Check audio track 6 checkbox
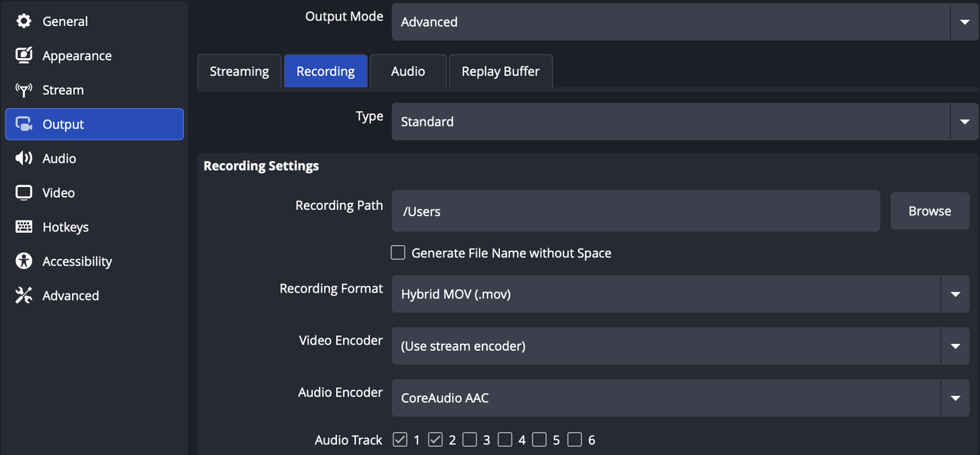The image size is (980, 455). point(575,440)
